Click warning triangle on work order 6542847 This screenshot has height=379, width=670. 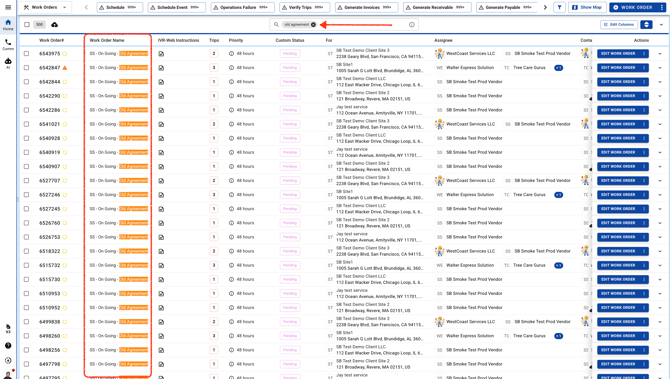(65, 68)
